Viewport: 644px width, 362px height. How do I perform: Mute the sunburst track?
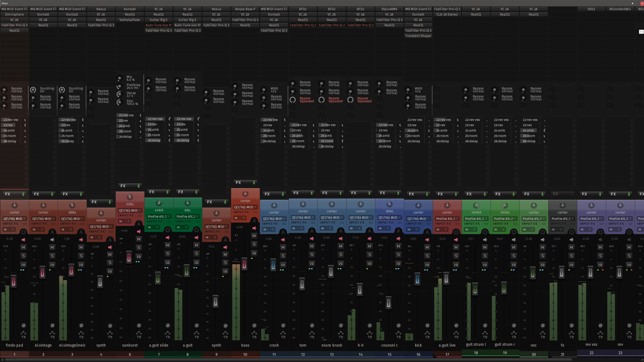point(139,239)
